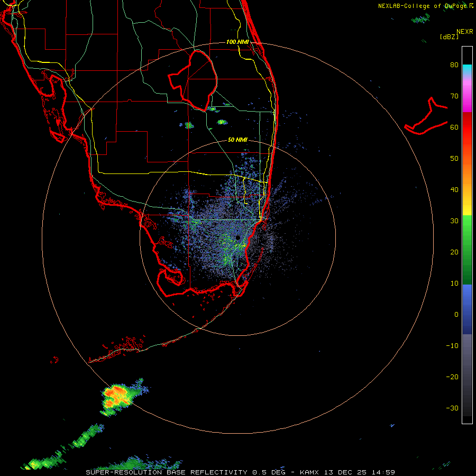Click the green band of the color bar
This screenshot has height=476, width=476.
[467, 250]
